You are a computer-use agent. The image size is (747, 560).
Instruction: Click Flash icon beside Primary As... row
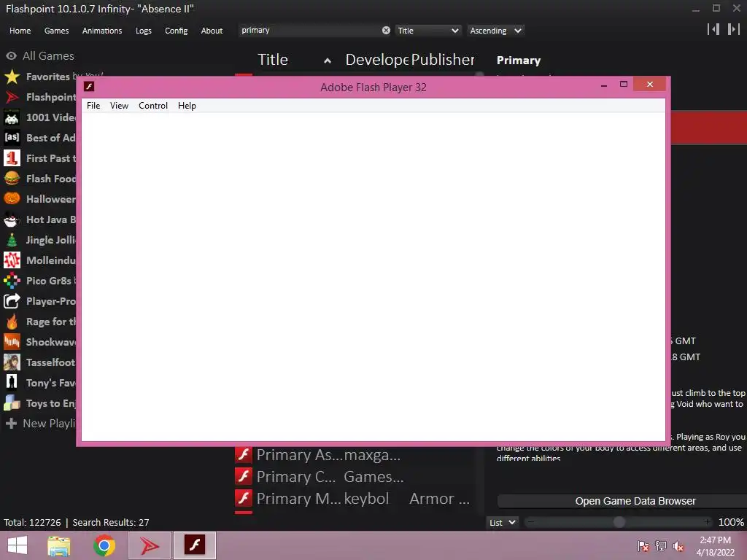[x=244, y=455]
